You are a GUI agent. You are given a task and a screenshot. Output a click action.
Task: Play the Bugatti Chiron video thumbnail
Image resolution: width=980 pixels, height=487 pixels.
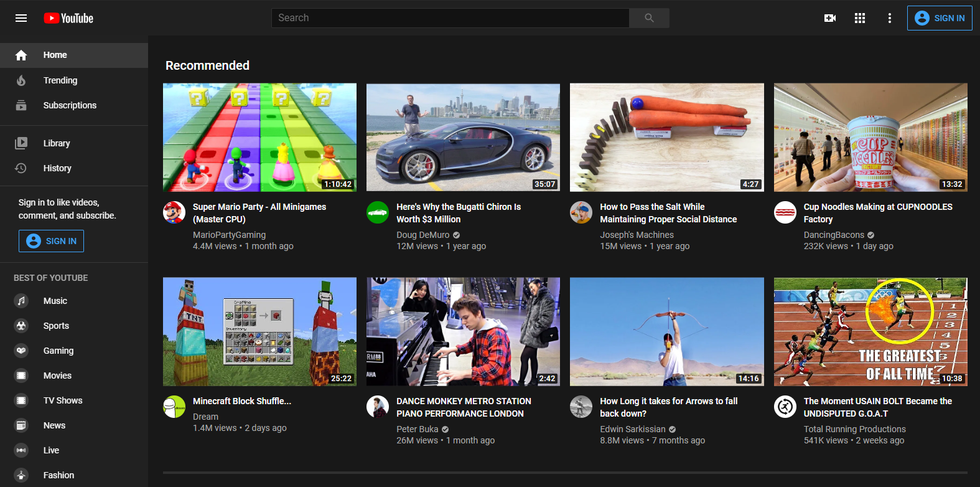[x=463, y=137]
